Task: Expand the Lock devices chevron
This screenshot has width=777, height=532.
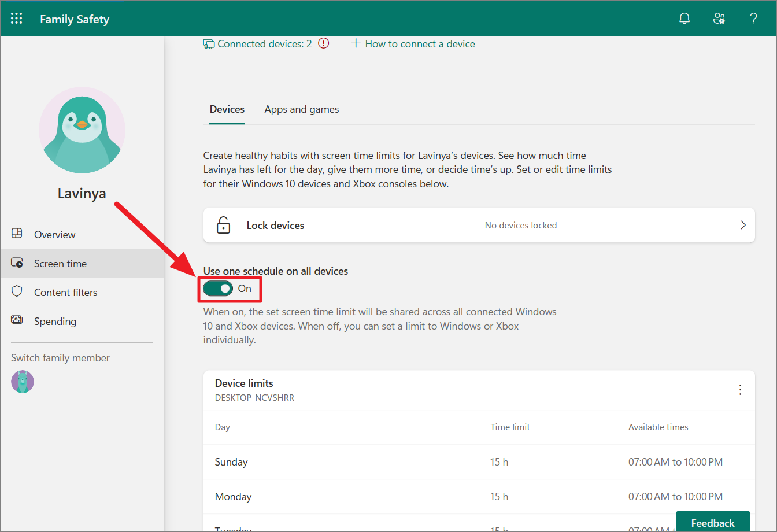Action: pyautogui.click(x=743, y=226)
